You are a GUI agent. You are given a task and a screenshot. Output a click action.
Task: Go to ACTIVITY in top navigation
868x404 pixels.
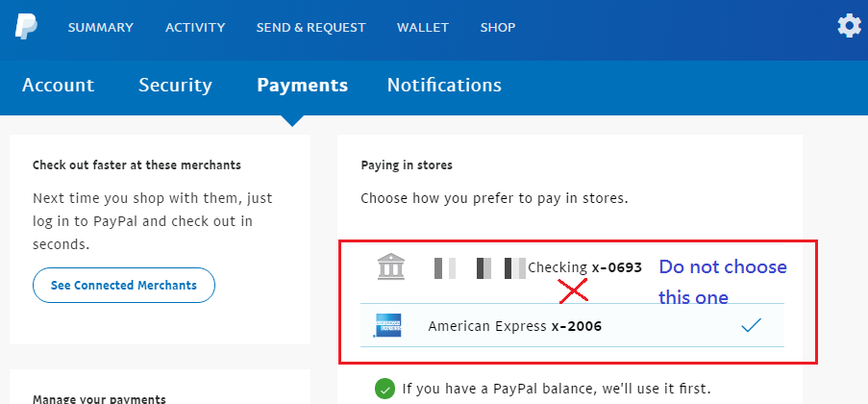coord(195,27)
